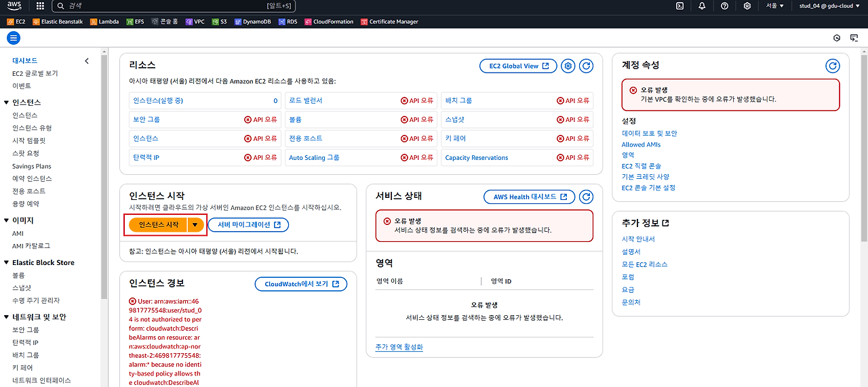Open AWS Health 대시보드 button
Viewport: 868px width, 387px height.
(530, 197)
